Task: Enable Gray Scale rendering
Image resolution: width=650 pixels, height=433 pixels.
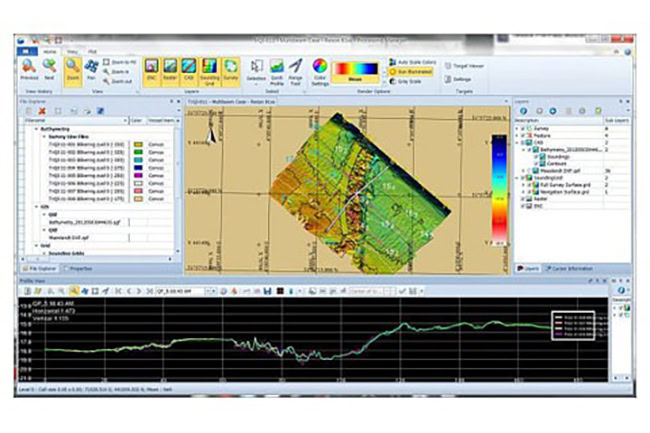Action: coord(405,81)
